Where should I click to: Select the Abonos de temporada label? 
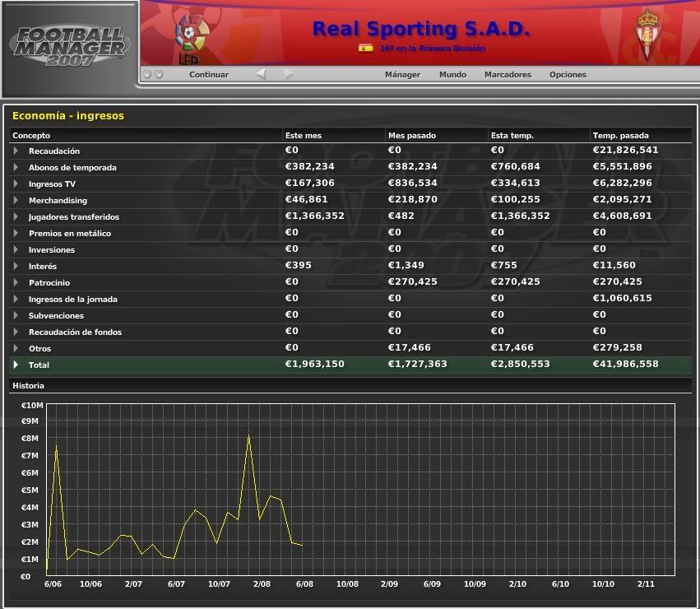(x=72, y=168)
